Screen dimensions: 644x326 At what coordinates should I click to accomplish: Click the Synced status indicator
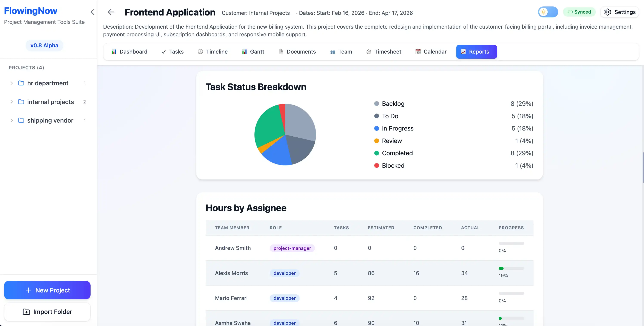click(x=579, y=12)
